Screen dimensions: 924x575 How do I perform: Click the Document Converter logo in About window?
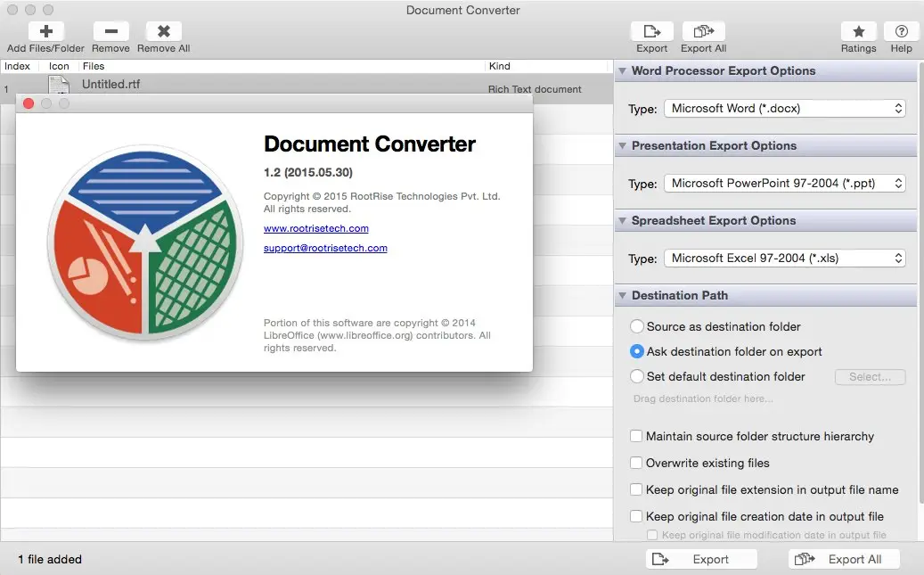click(145, 243)
